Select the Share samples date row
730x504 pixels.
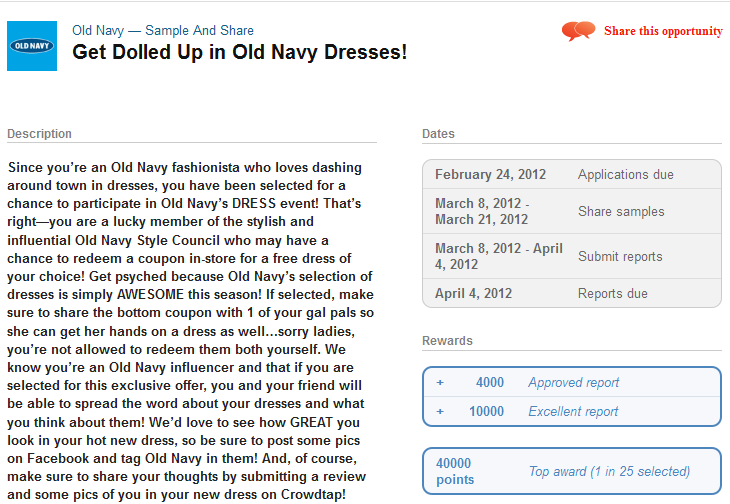[572, 211]
